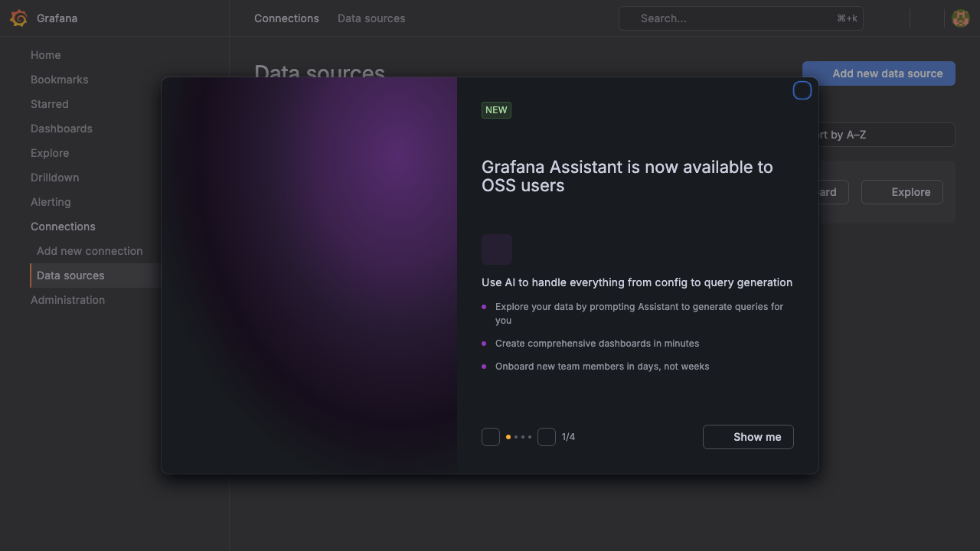
Task: Advance to next slide in the announcement
Action: [547, 437]
